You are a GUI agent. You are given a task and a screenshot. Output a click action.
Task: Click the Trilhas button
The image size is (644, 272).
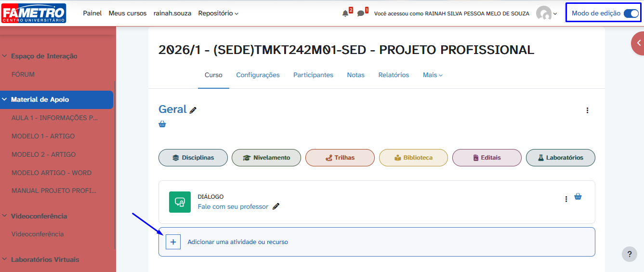(x=340, y=158)
